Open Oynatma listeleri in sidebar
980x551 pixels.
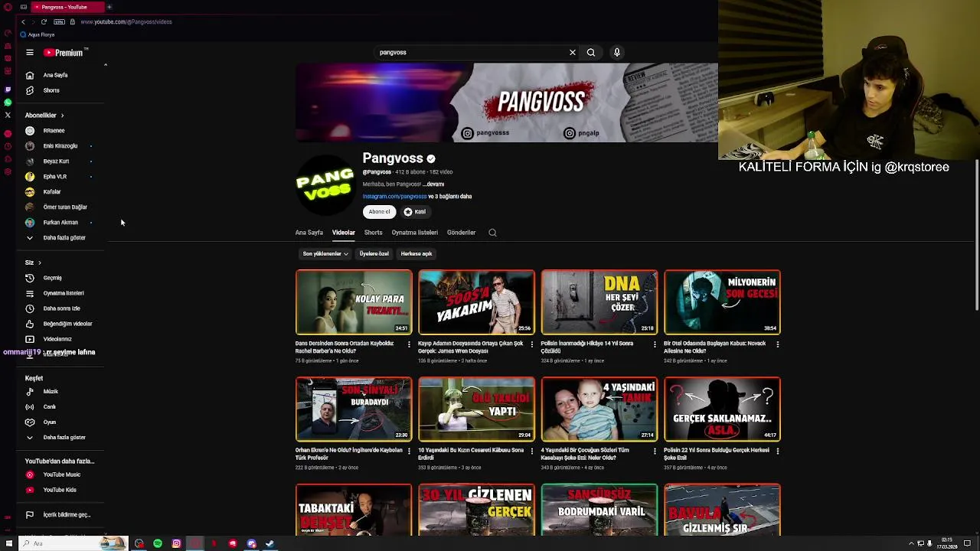point(63,293)
